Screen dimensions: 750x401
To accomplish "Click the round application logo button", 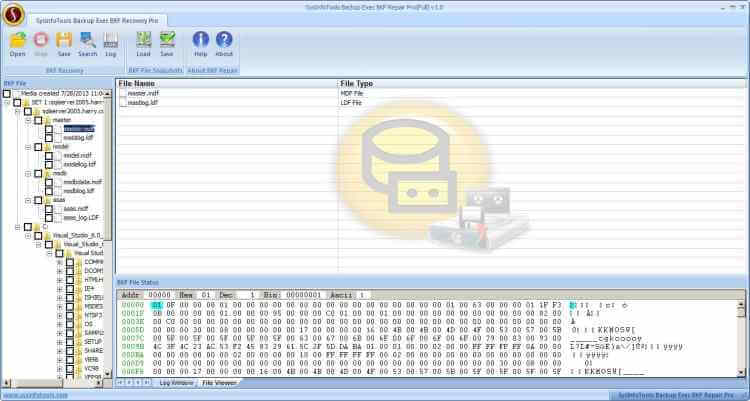I will click(13, 14).
